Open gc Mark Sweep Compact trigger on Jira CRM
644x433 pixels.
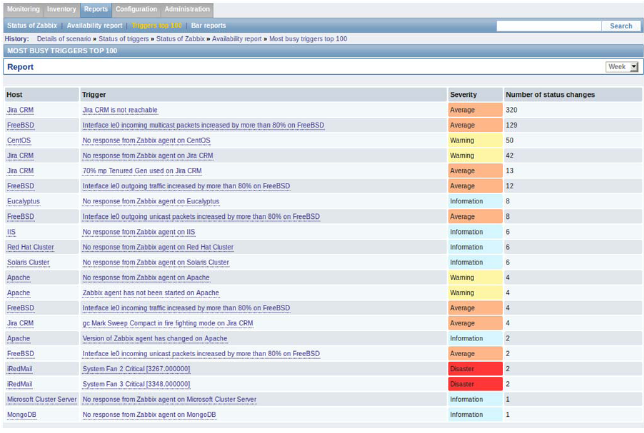(x=168, y=323)
